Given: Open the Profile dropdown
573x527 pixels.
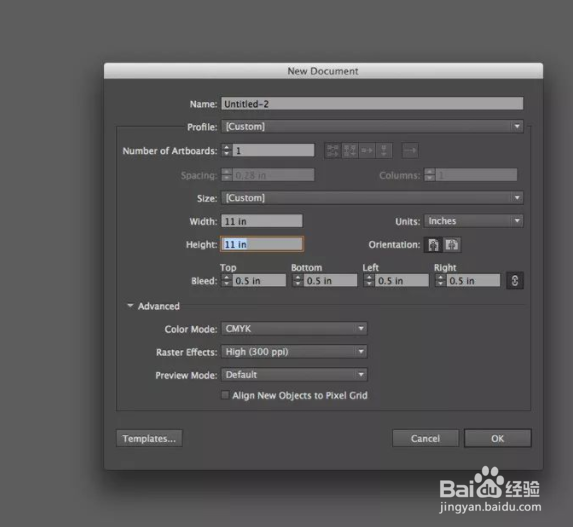Looking at the screenshot, I should pyautogui.click(x=372, y=126).
